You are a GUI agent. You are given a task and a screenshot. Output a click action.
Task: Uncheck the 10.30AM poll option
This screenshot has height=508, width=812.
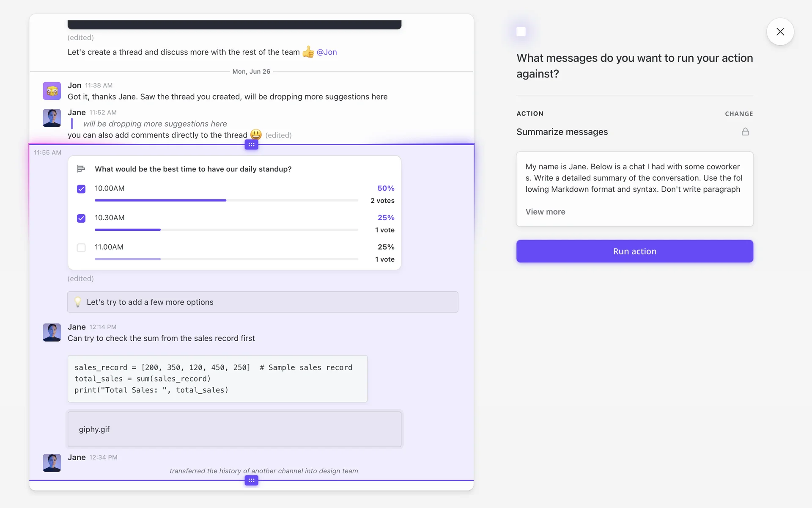(x=81, y=218)
